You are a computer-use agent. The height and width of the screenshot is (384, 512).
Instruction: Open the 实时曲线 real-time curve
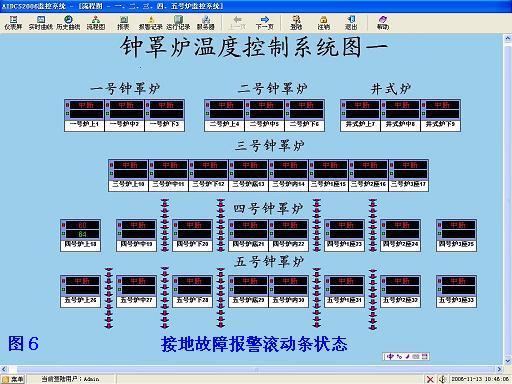(x=41, y=23)
